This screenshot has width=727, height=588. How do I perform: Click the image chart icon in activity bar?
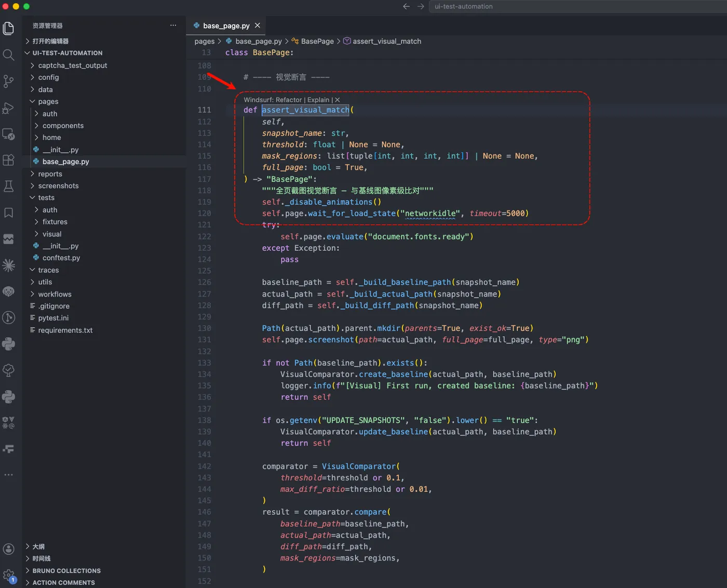[8, 239]
